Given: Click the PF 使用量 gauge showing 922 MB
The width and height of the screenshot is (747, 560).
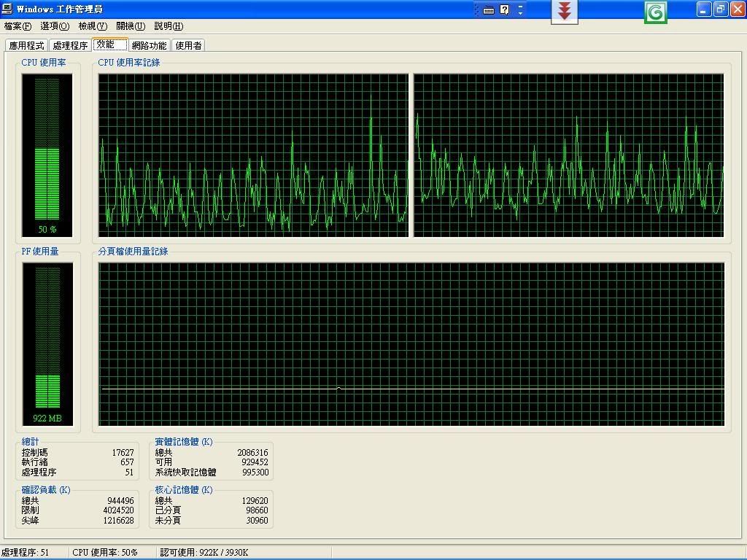Looking at the screenshot, I should [47, 343].
